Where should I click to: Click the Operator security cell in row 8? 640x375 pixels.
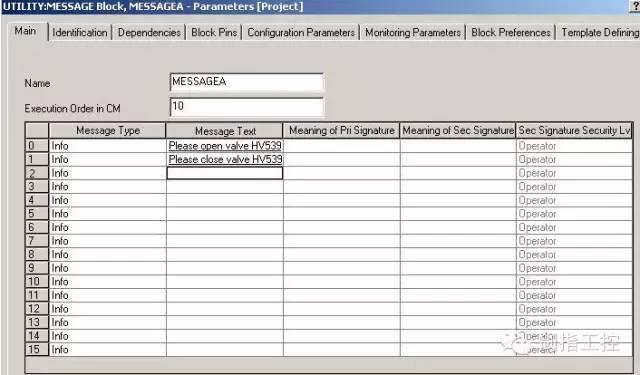point(574,255)
